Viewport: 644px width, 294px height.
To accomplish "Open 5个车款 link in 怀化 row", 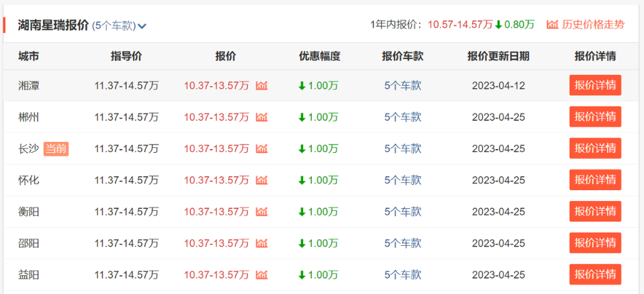I will coord(402,180).
